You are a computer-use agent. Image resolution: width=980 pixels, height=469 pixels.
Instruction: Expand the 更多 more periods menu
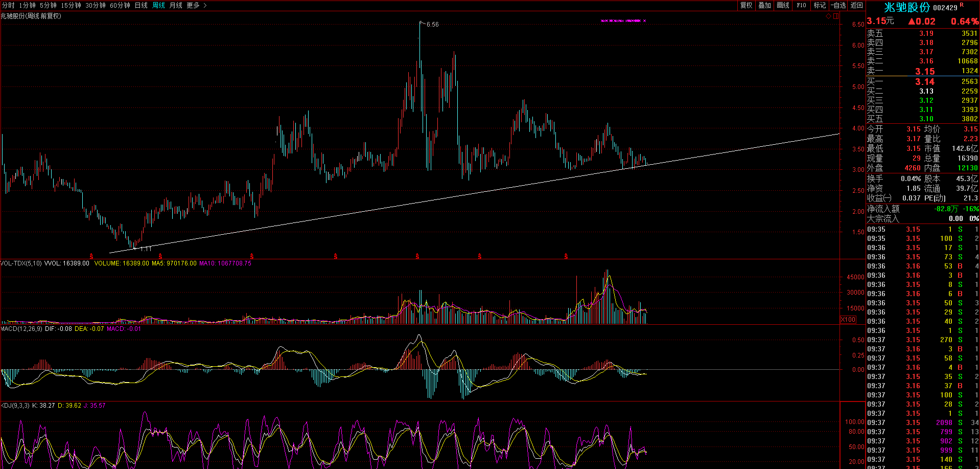[x=197, y=5]
